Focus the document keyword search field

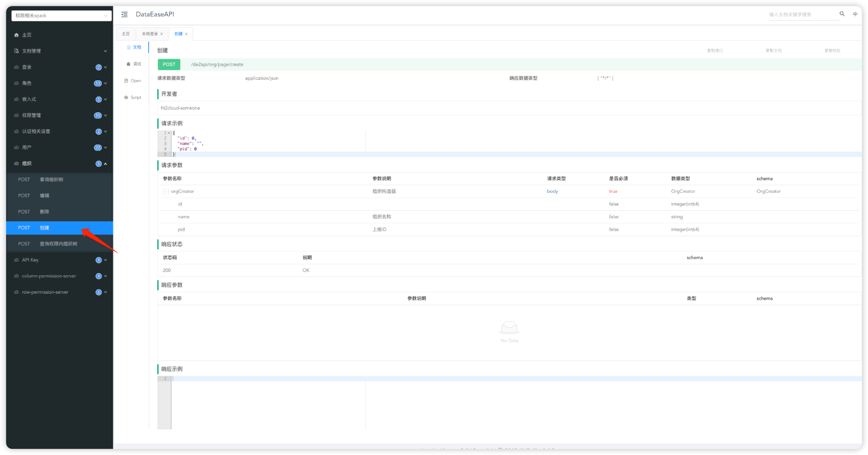coord(803,15)
